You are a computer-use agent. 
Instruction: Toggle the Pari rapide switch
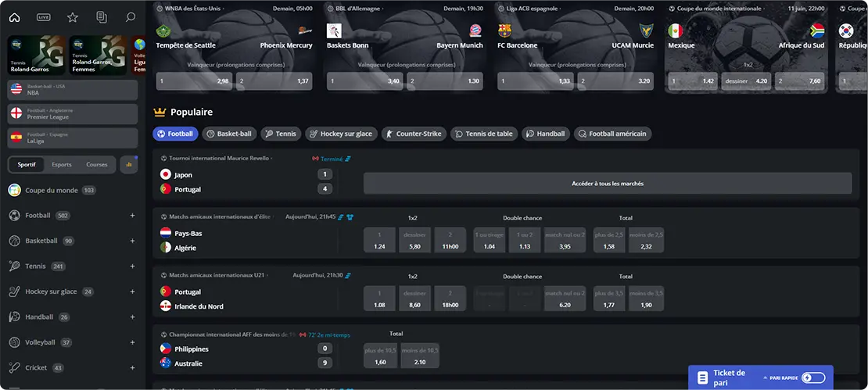pyautogui.click(x=813, y=377)
